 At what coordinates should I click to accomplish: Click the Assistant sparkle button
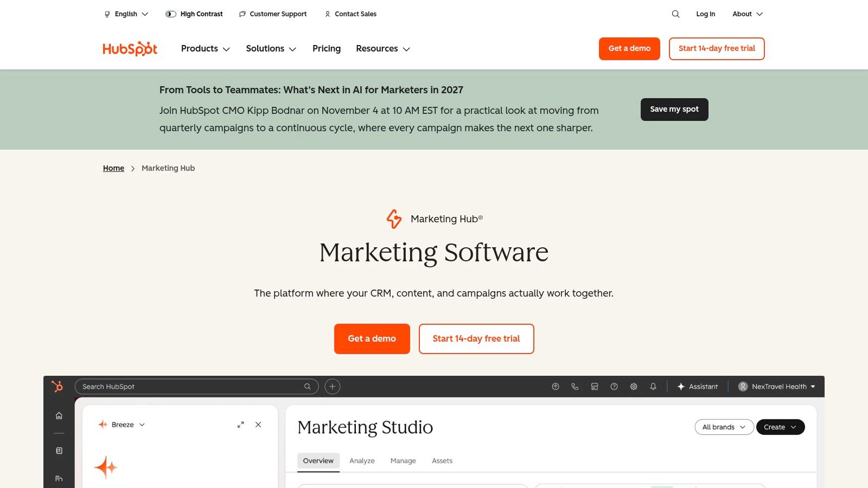pos(698,387)
